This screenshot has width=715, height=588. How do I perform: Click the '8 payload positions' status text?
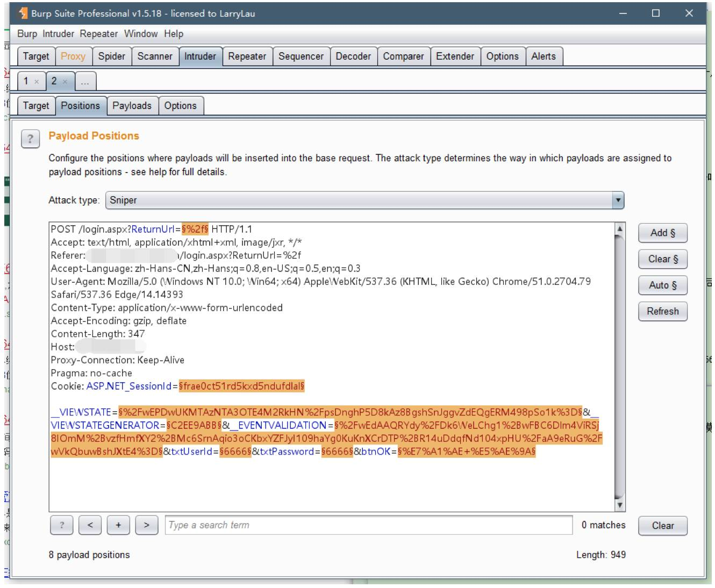(89, 555)
